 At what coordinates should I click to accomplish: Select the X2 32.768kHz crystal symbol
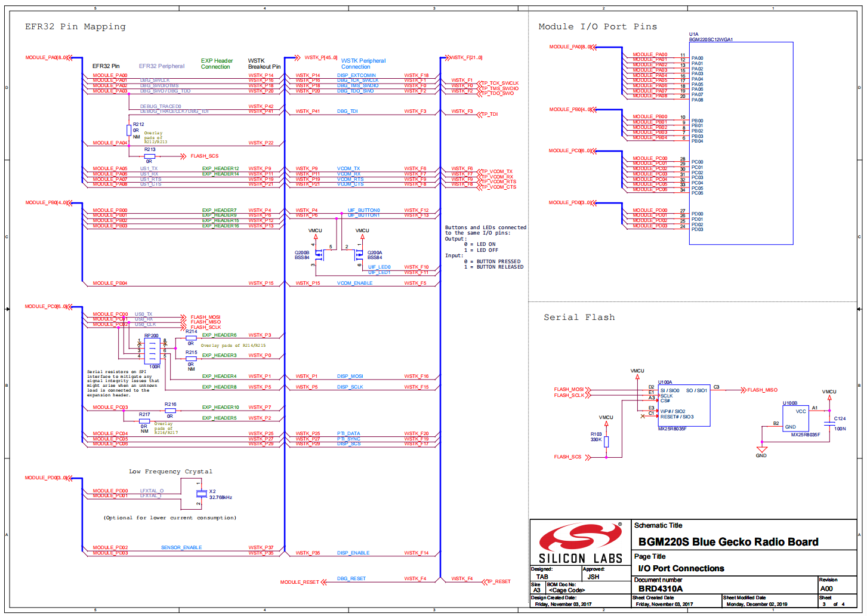point(202,493)
